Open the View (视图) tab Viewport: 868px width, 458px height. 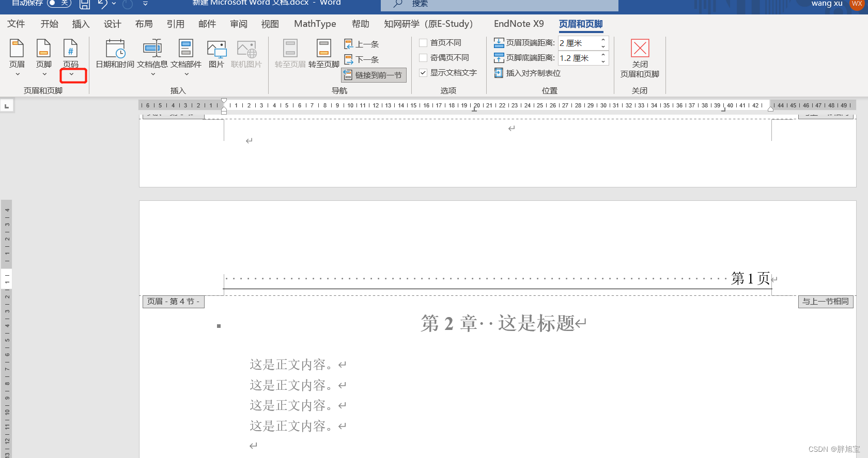point(270,24)
